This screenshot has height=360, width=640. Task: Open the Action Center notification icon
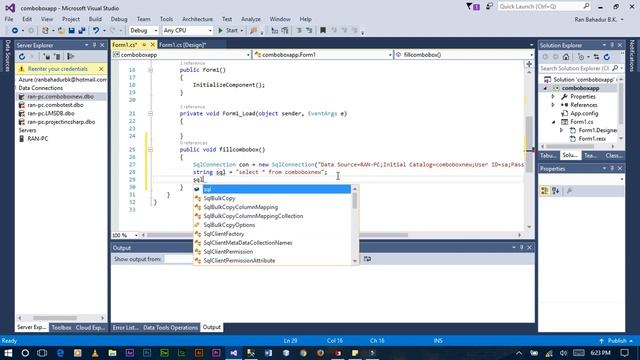[x=624, y=353]
